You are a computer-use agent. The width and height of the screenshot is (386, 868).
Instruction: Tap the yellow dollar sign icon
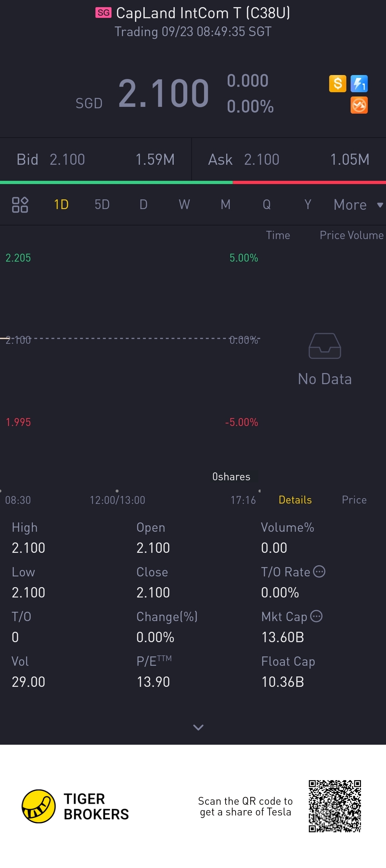(x=337, y=84)
